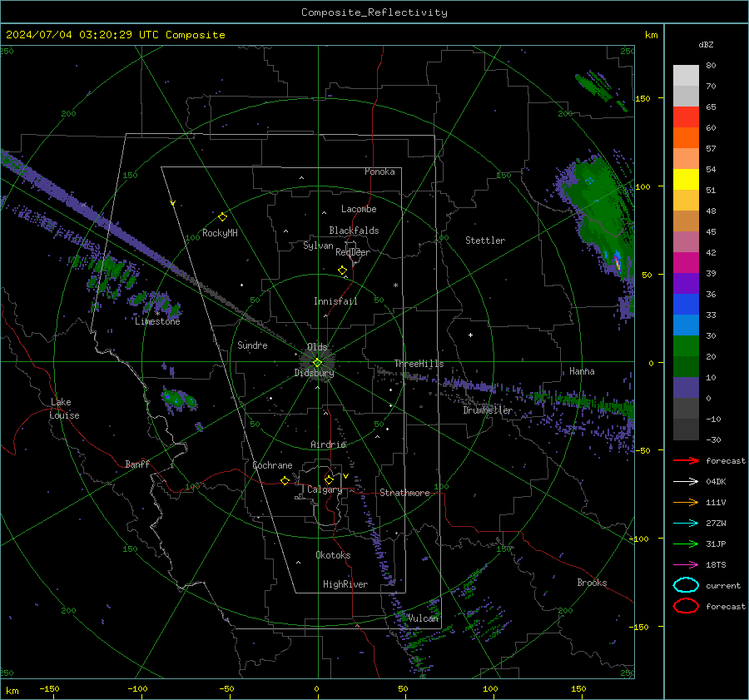Screen dimensions: 749x700
Task: Click the RockyMH label on map
Action: click(220, 233)
